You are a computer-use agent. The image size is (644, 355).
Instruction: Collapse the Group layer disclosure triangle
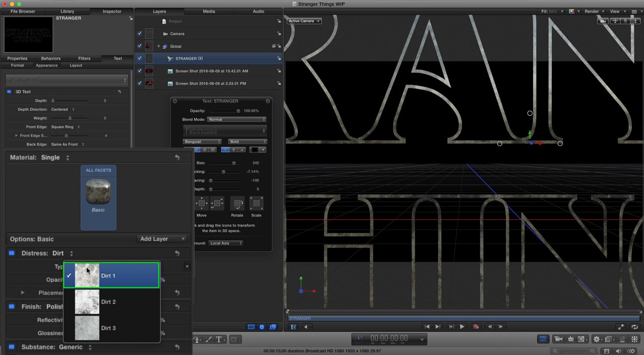(158, 46)
